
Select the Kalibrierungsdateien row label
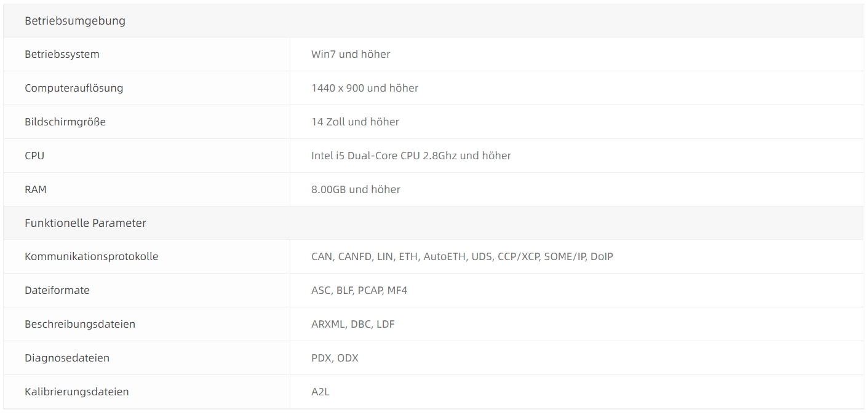[77, 392]
